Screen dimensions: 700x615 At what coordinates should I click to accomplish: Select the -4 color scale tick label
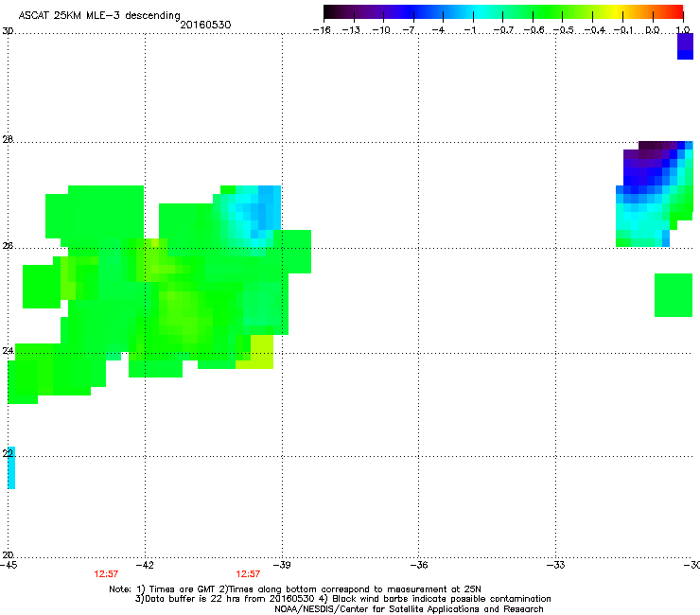pyautogui.click(x=440, y=30)
